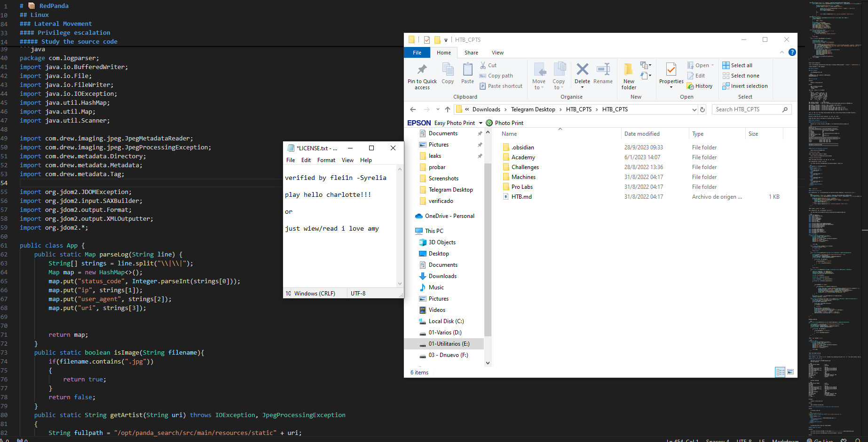Click Invert selection in Select group
868x442 pixels.
pos(745,86)
